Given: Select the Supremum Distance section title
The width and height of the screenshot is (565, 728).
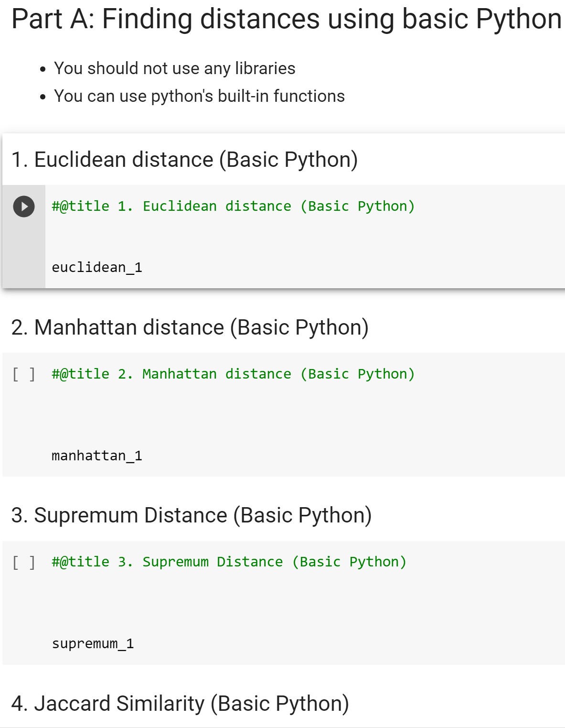Looking at the screenshot, I should pyautogui.click(x=193, y=515).
